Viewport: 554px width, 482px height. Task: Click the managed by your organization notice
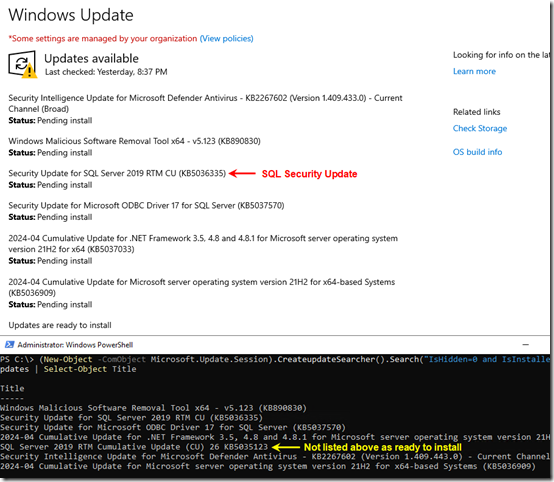(x=103, y=38)
